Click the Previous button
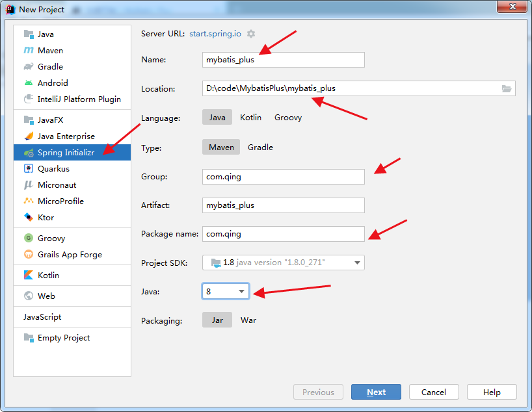Viewport: 532px width, 412px height. tap(318, 392)
